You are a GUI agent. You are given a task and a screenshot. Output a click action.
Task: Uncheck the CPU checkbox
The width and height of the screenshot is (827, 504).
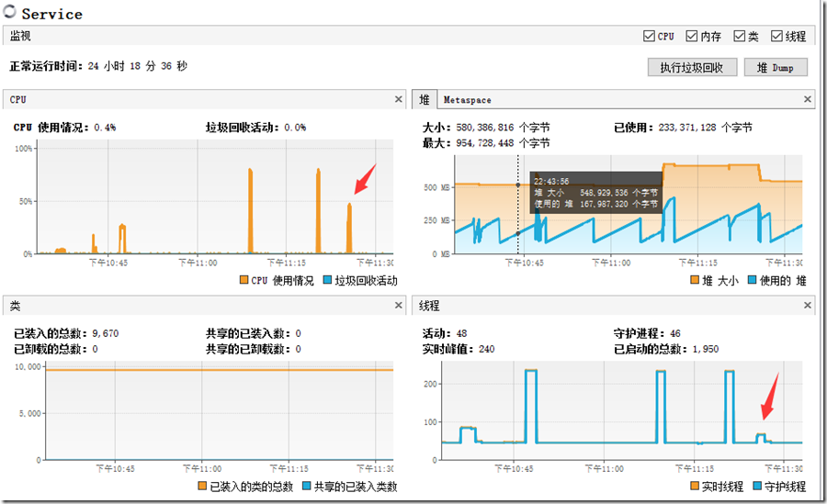pyautogui.click(x=650, y=36)
